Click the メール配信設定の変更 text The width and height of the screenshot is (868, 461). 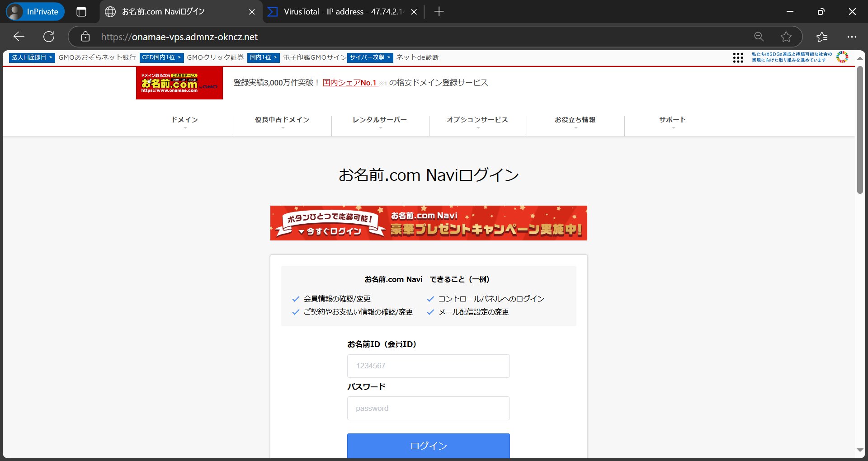(474, 312)
